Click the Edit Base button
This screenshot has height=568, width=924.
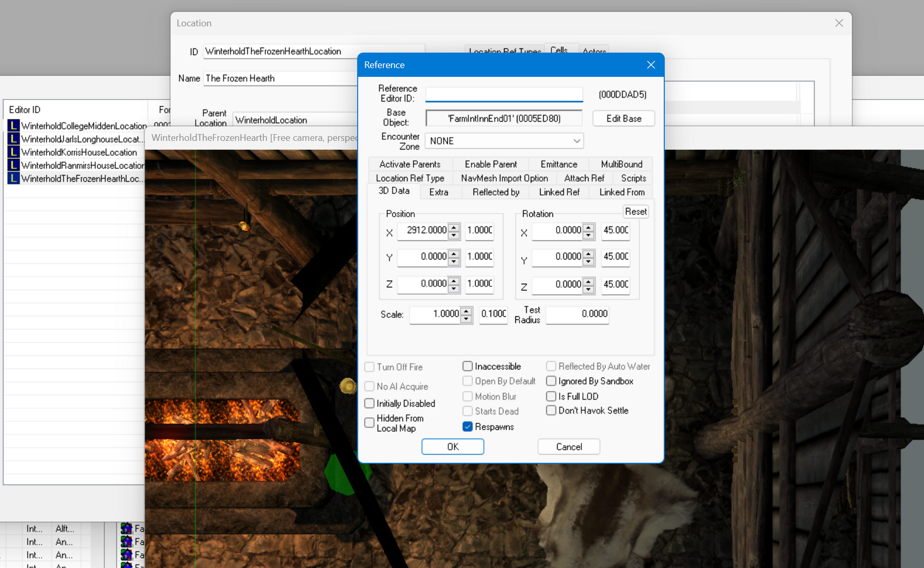[624, 118]
